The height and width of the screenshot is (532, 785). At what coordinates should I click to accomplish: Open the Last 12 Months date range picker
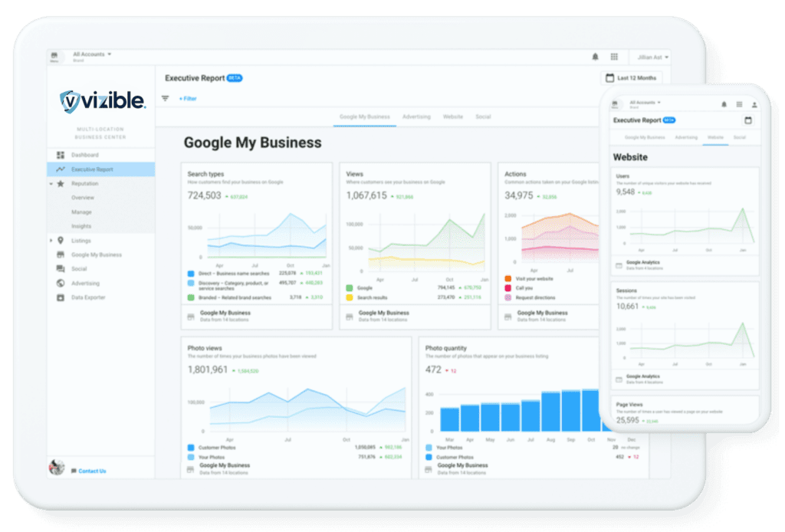point(632,78)
